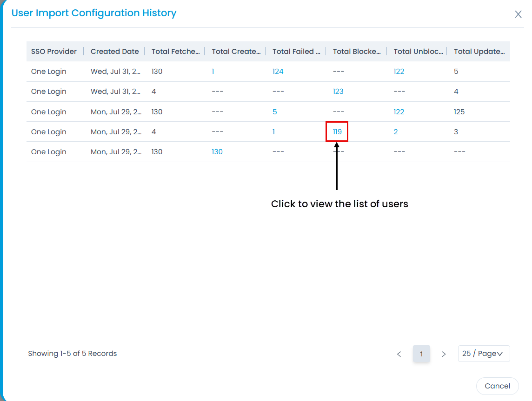Viewport: 532px width, 401px height.
Task: Click the Total Failed column header
Action: tap(296, 52)
